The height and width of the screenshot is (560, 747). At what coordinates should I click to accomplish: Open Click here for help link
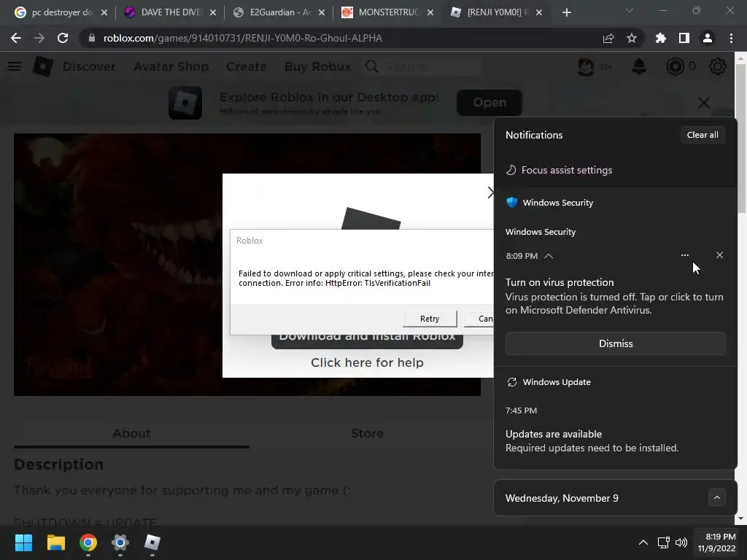pyautogui.click(x=368, y=362)
